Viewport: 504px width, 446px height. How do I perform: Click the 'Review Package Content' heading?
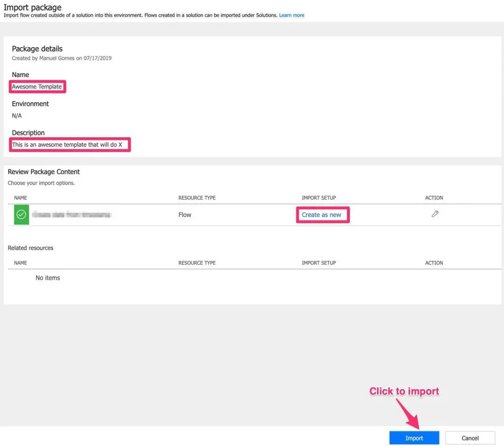click(x=44, y=172)
